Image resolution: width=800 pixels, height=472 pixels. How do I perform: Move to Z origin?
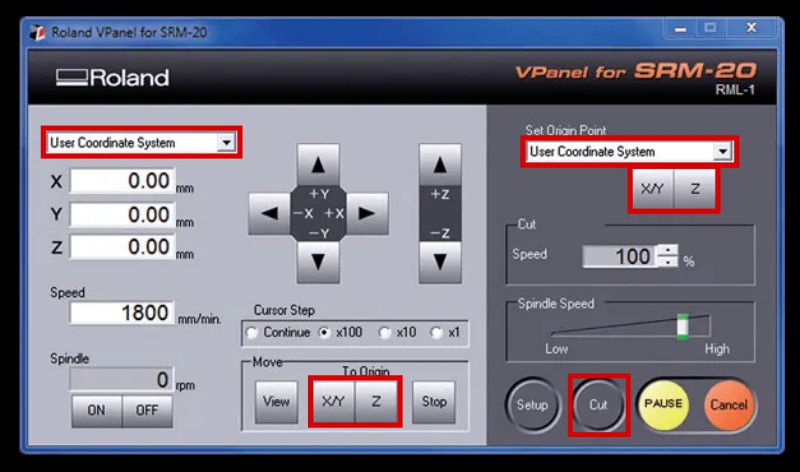click(x=376, y=402)
